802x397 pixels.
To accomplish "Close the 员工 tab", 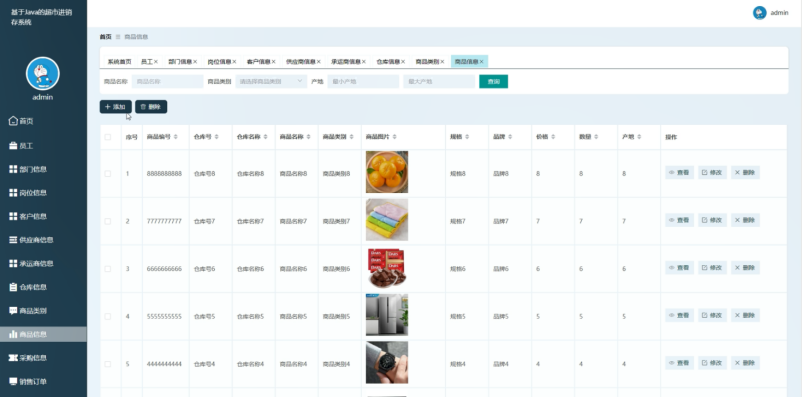I will pos(156,61).
